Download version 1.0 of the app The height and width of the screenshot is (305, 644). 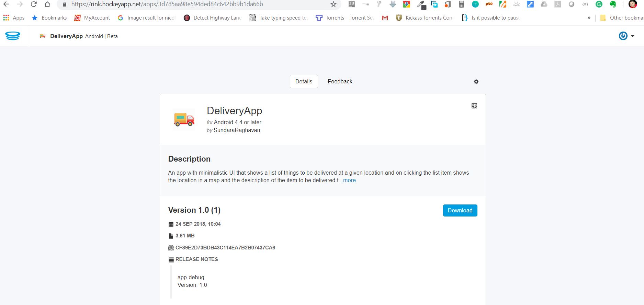pos(460,210)
